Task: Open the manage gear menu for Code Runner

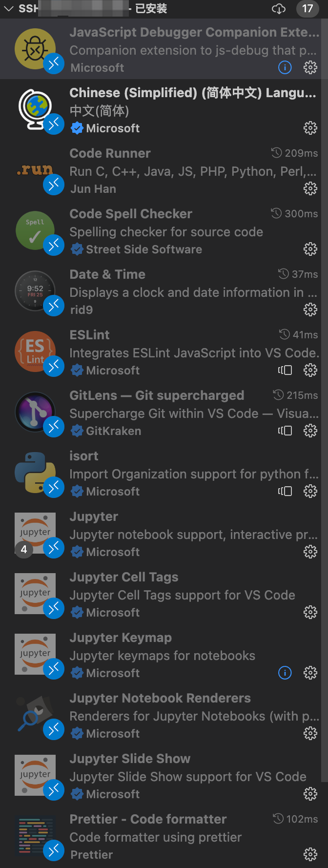Action: tap(310, 188)
